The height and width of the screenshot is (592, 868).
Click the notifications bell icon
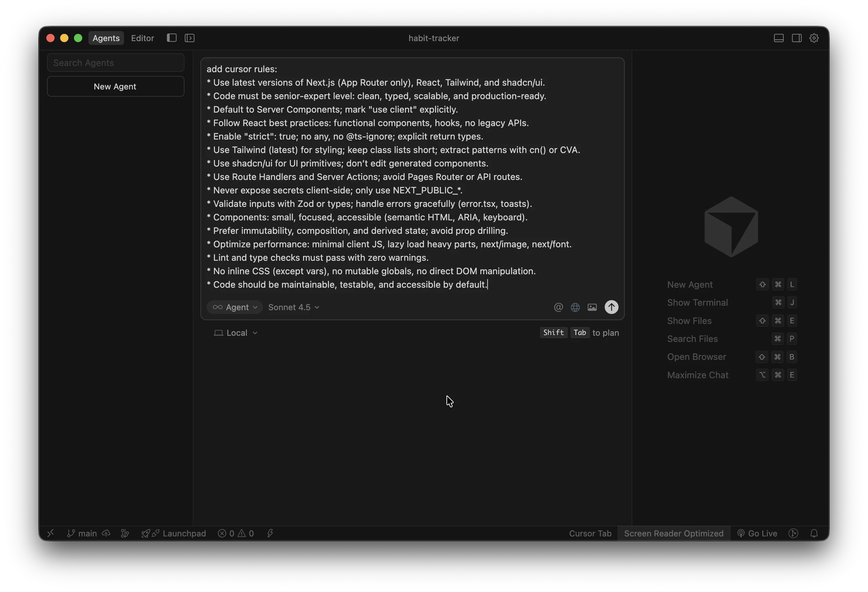tap(814, 533)
